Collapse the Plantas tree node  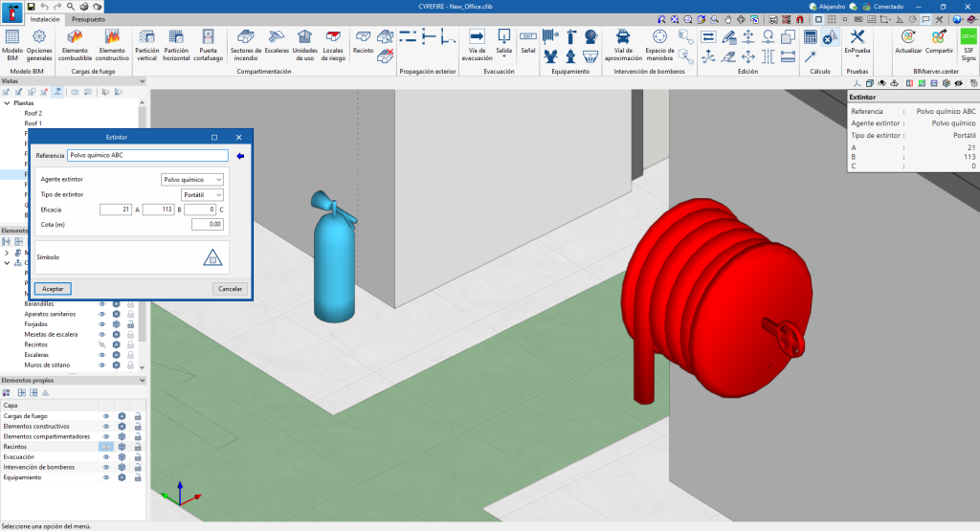[x=9, y=102]
